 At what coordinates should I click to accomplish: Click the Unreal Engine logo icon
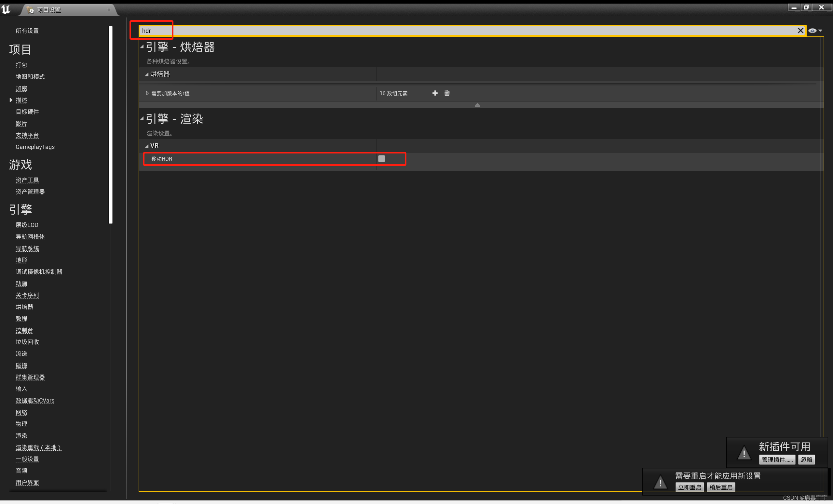(6, 9)
